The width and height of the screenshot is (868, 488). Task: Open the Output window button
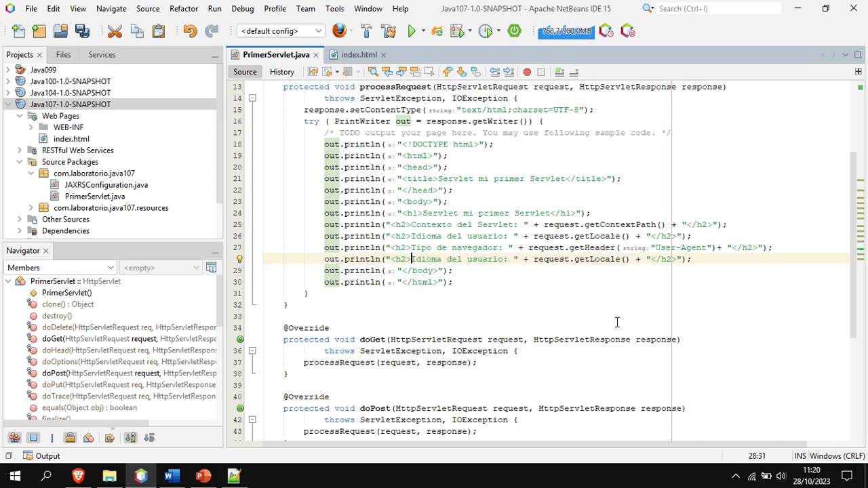tap(41, 456)
